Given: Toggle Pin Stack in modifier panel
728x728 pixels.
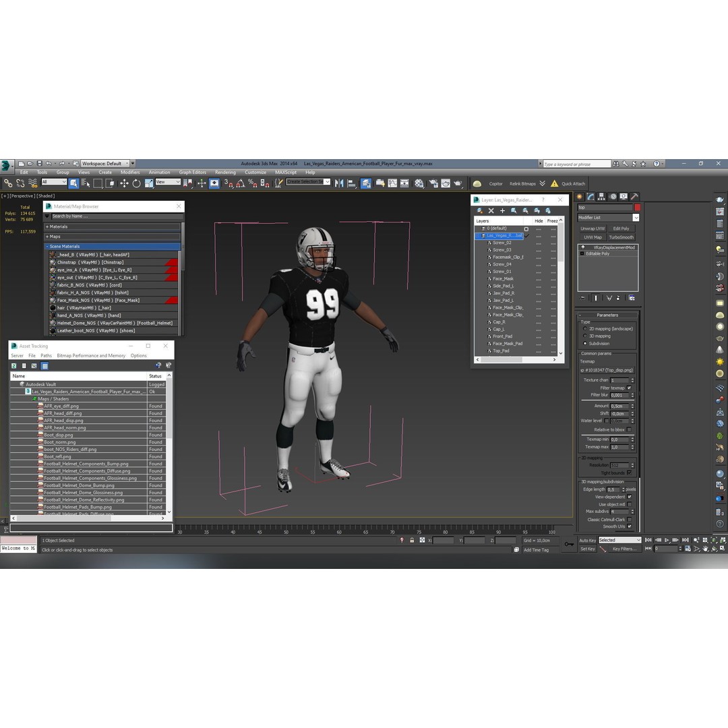Looking at the screenshot, I should click(582, 298).
